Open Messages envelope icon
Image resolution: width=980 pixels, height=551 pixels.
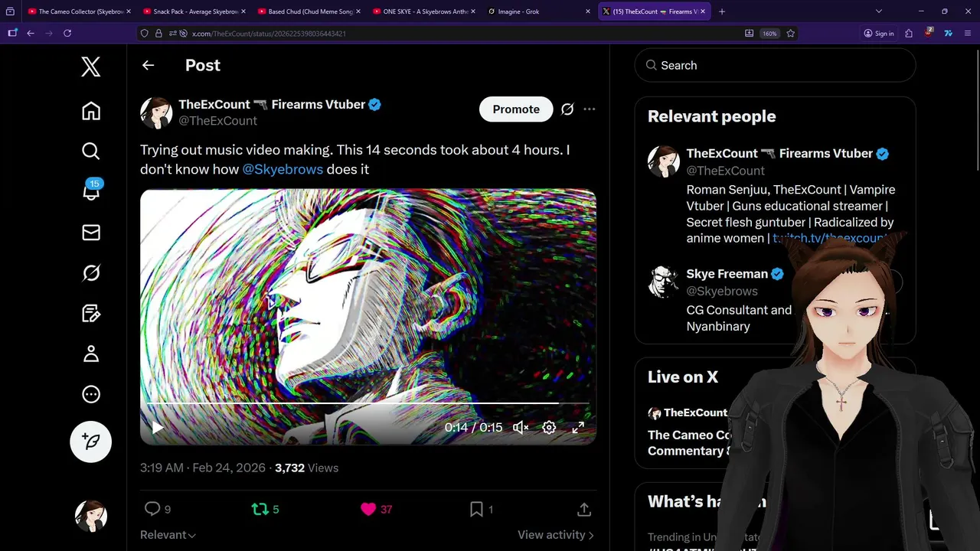[x=91, y=233]
